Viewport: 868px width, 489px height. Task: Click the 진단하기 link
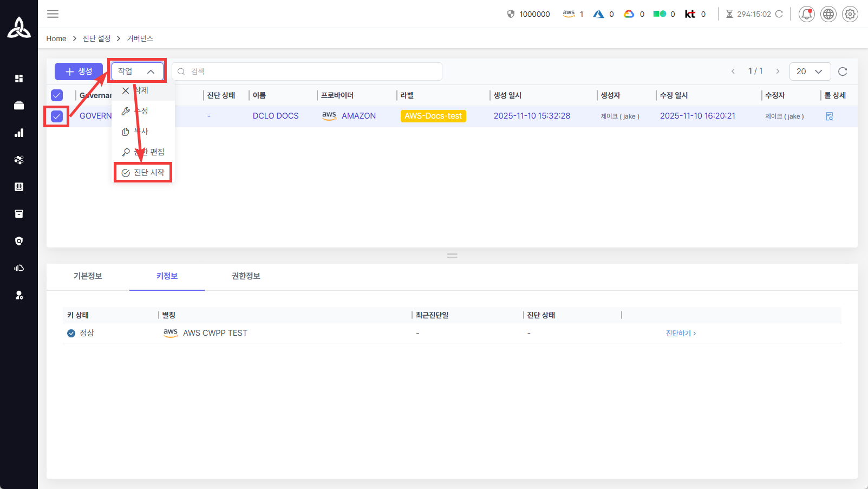(680, 333)
